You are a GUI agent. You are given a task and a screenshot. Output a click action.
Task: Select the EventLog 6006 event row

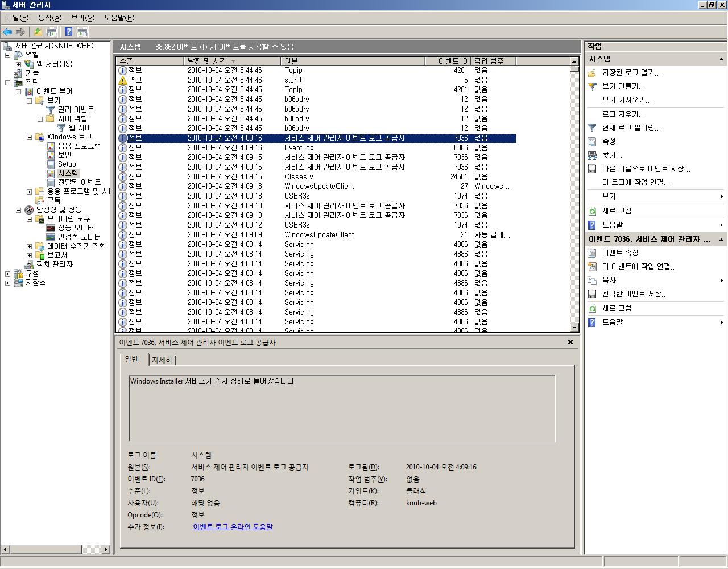tap(317, 147)
